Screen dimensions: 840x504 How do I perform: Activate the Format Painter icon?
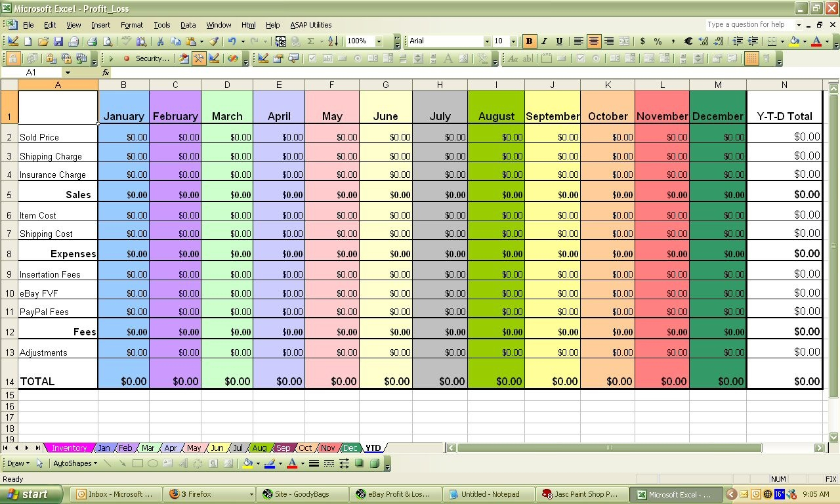pyautogui.click(x=213, y=41)
